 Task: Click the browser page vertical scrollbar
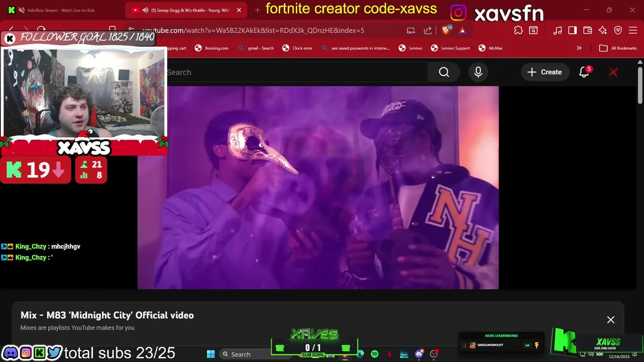(640, 85)
